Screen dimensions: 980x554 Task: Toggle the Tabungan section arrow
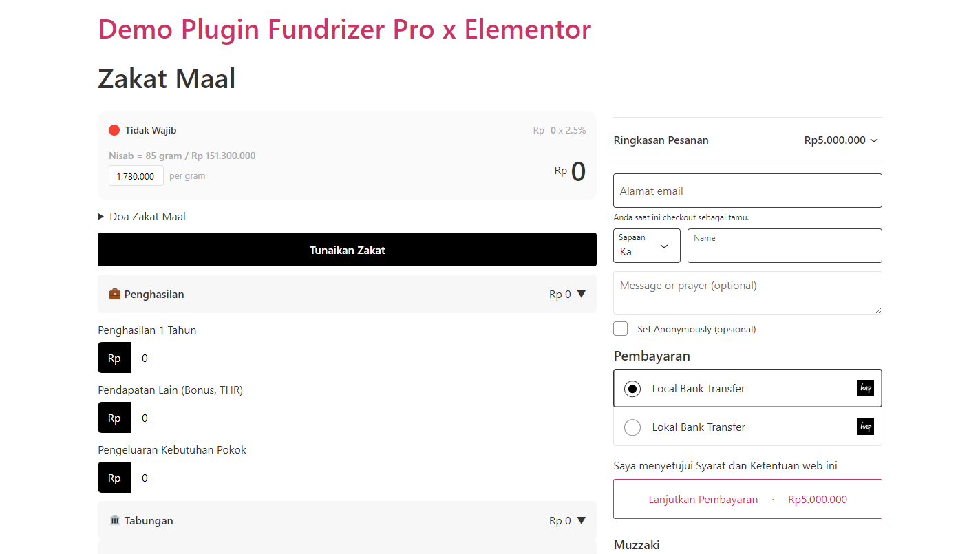tap(581, 520)
